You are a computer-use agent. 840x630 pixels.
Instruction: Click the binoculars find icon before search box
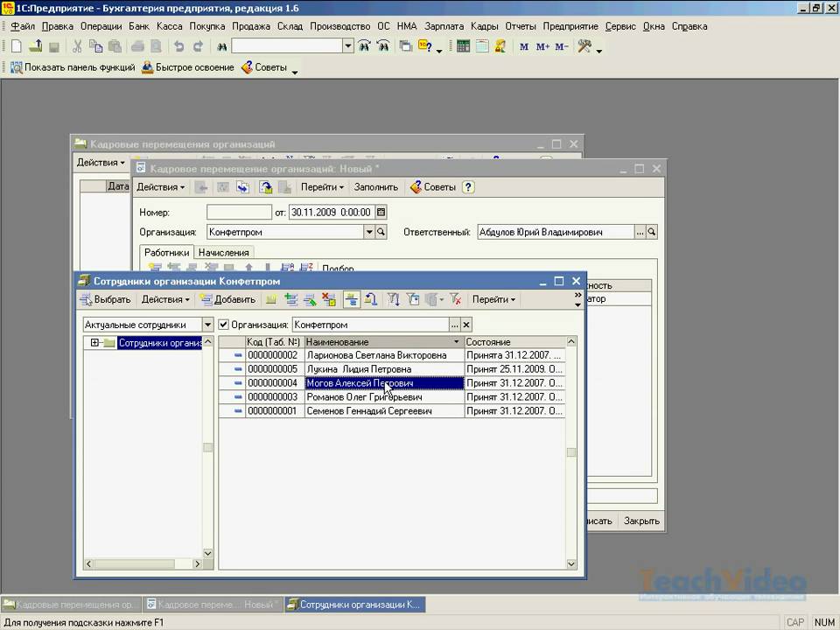tap(221, 46)
